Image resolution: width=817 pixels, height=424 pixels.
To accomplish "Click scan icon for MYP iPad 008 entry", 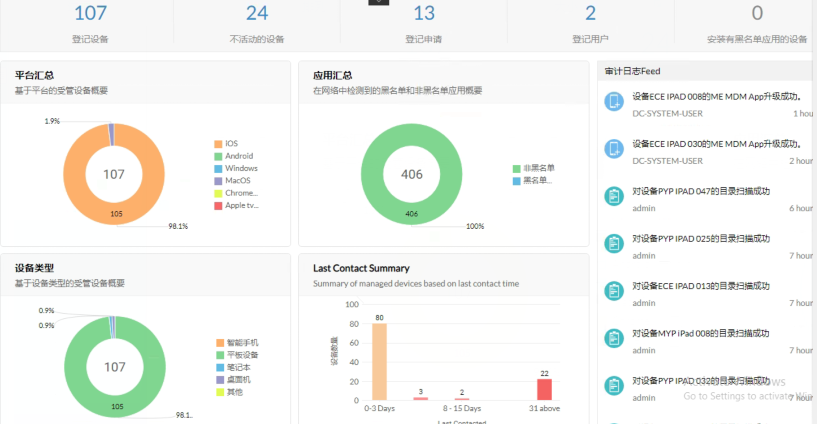I will (x=614, y=339).
